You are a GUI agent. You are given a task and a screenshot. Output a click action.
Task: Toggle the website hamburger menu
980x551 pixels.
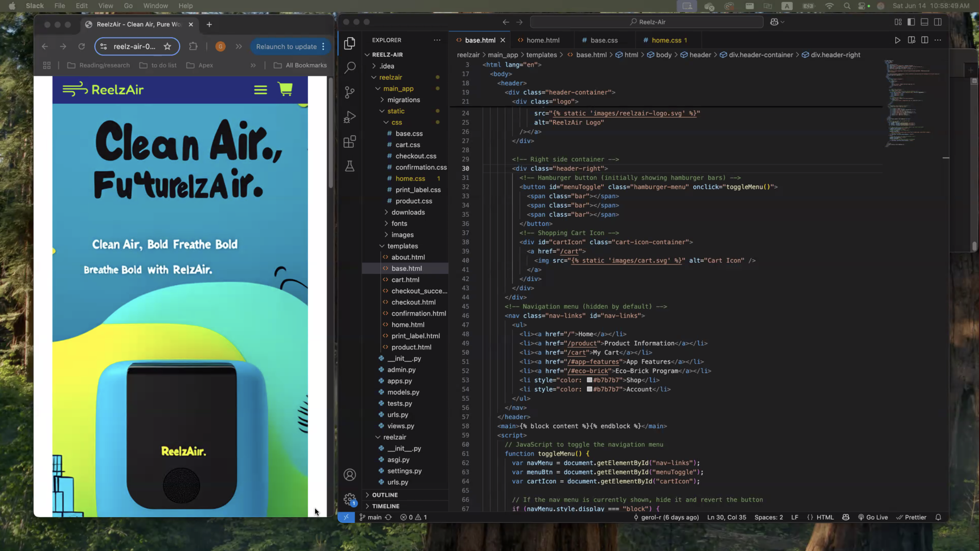(260, 89)
